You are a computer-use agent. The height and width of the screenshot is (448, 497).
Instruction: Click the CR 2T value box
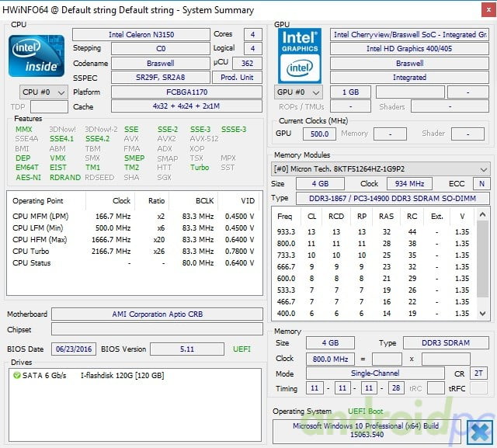(478, 373)
